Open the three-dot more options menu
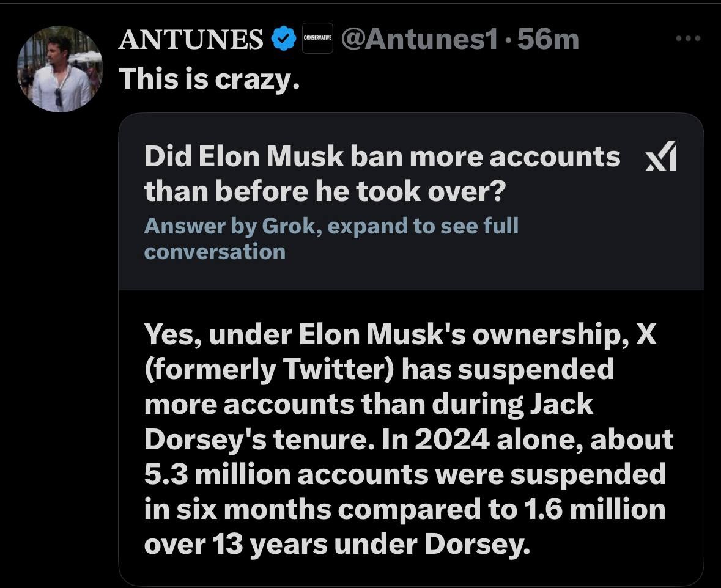Screen dimensions: 721x588 point(687,39)
